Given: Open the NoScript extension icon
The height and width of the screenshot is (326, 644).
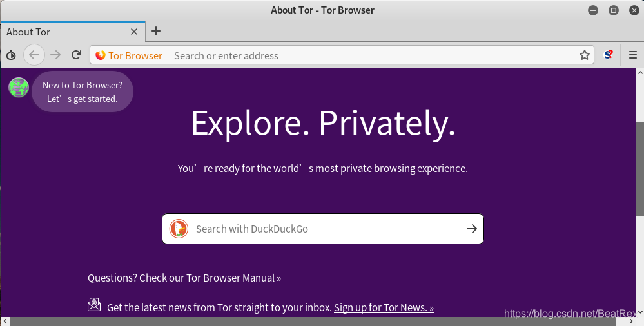Looking at the screenshot, I should (x=609, y=55).
